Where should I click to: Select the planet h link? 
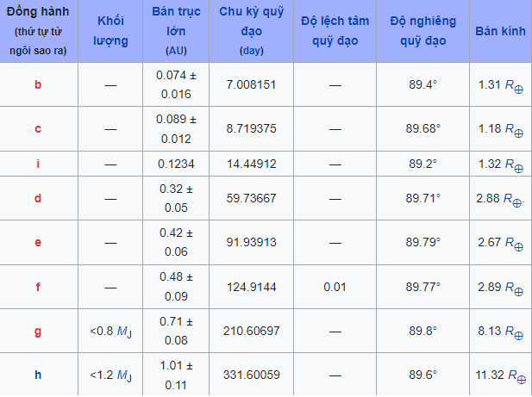click(38, 375)
